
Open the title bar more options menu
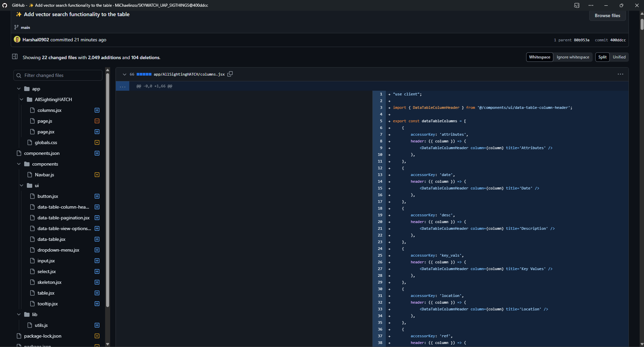(591, 5)
